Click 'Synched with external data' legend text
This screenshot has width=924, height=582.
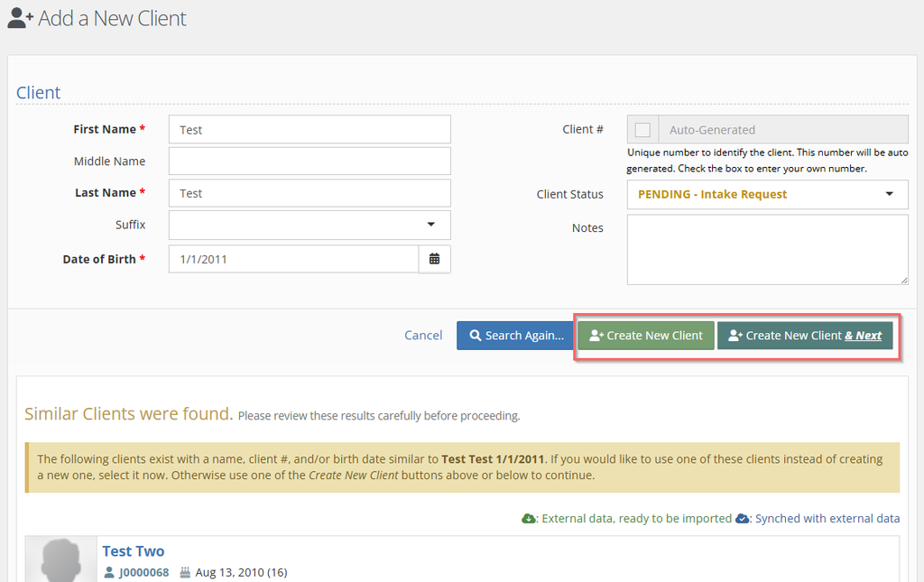[827, 518]
